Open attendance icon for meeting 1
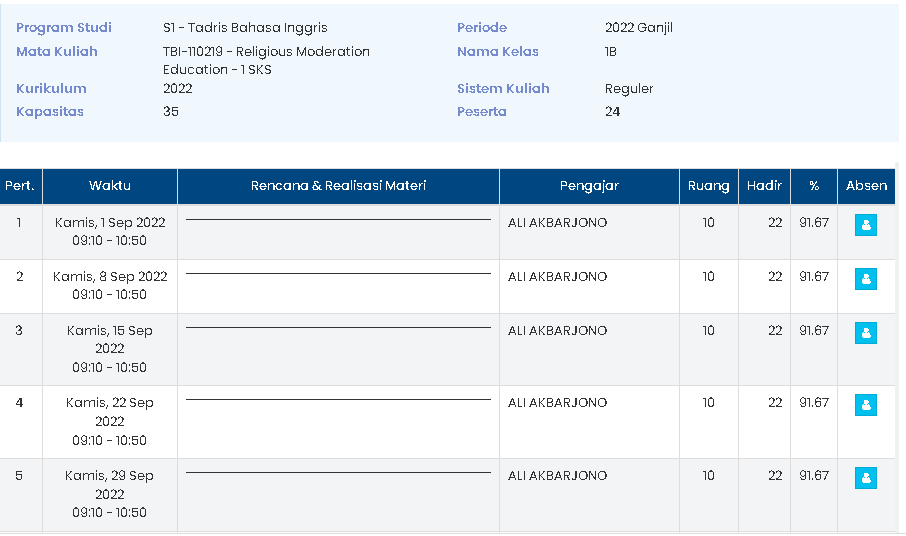The height and width of the screenshot is (536, 906). 866,225
